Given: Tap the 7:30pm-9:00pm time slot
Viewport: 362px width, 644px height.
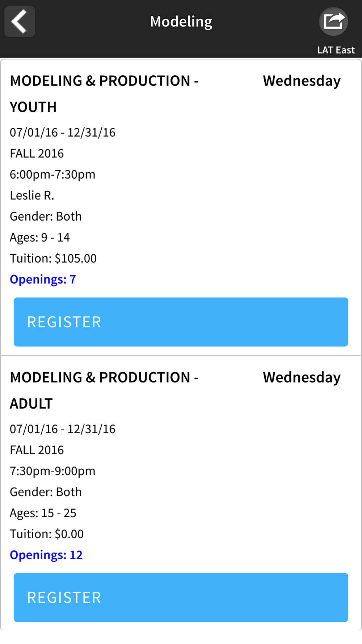Looking at the screenshot, I should [x=52, y=471].
